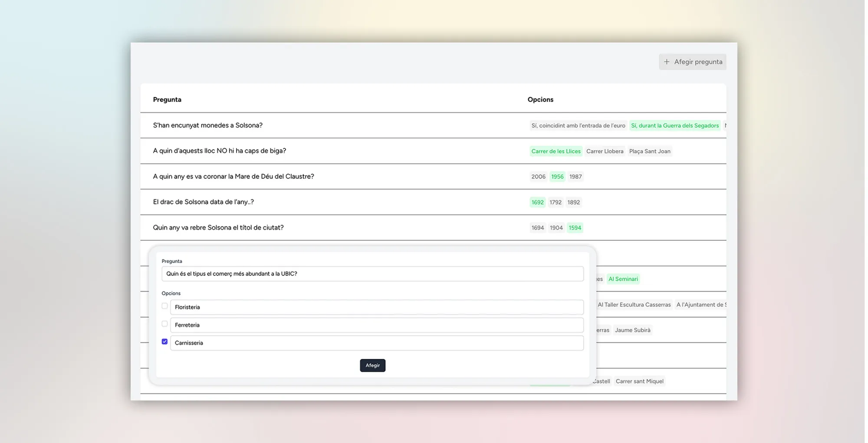This screenshot has height=443, width=868.
Task: Click the 'Sí, coincidint amb l'entrada de l'euro' option
Action: pos(579,126)
